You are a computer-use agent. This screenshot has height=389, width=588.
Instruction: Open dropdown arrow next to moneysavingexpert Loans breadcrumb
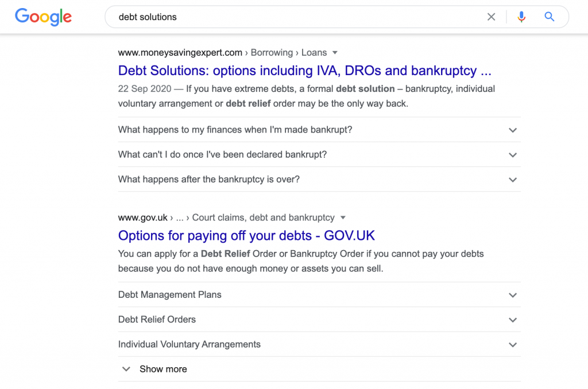(335, 53)
